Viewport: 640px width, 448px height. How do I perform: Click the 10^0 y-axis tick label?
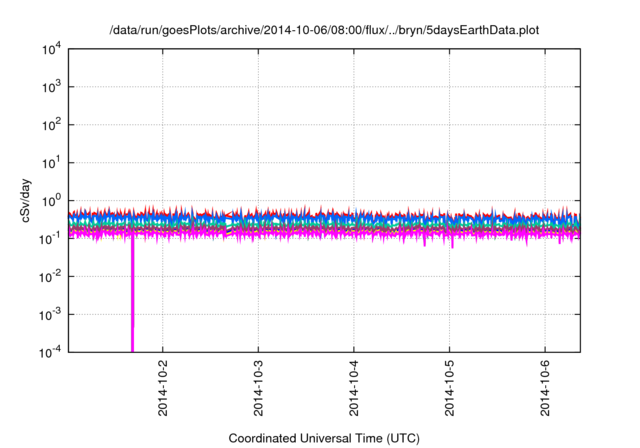pos(51,201)
